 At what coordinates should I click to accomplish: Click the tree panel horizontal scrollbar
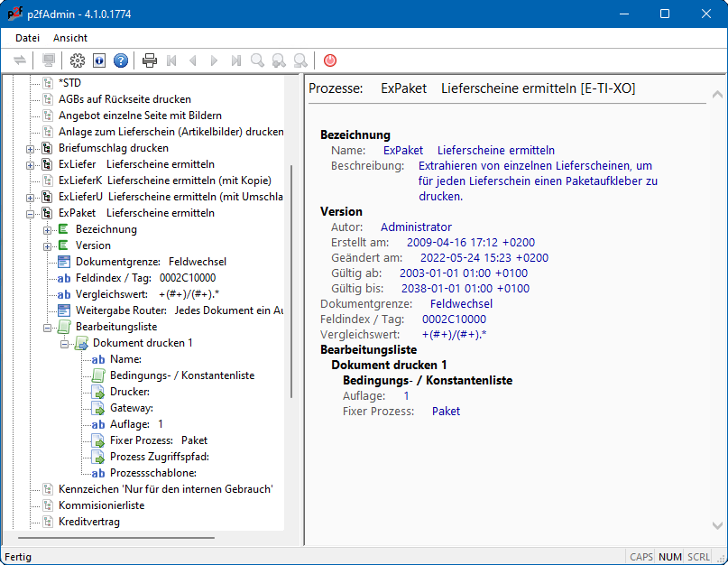[117, 539]
